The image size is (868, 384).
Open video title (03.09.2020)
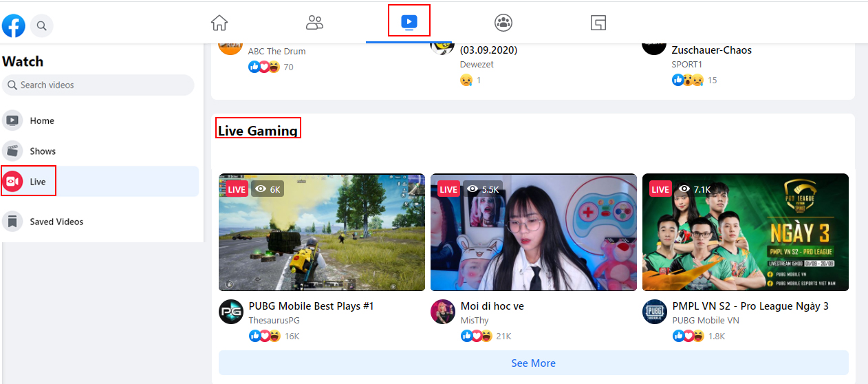click(x=489, y=50)
